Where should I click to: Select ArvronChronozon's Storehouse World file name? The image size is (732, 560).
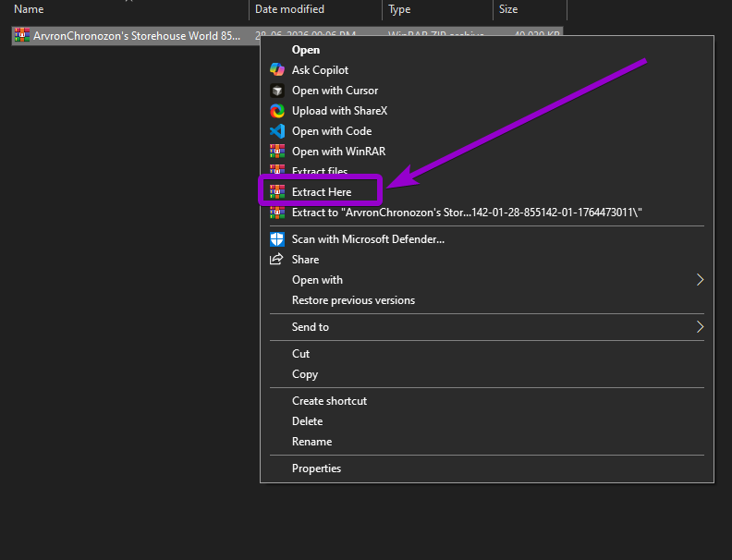pos(137,36)
